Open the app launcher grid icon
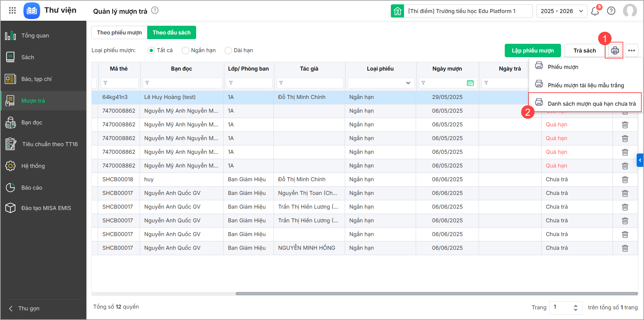The width and height of the screenshot is (644, 320). pos(12,10)
